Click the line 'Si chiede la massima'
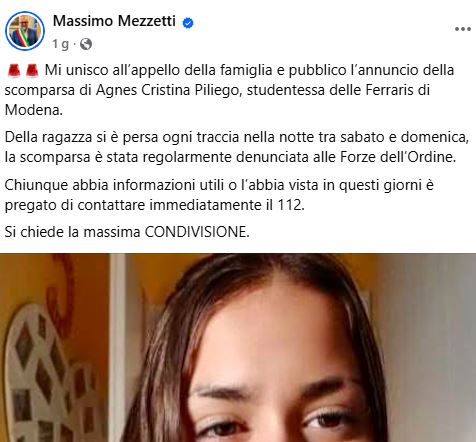This screenshot has width=476, height=442. pyautogui.click(x=72, y=232)
